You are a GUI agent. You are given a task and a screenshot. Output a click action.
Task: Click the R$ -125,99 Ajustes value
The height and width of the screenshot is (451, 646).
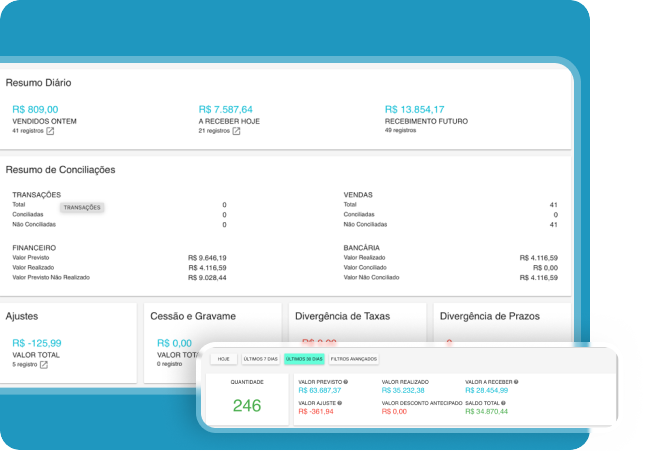33,343
